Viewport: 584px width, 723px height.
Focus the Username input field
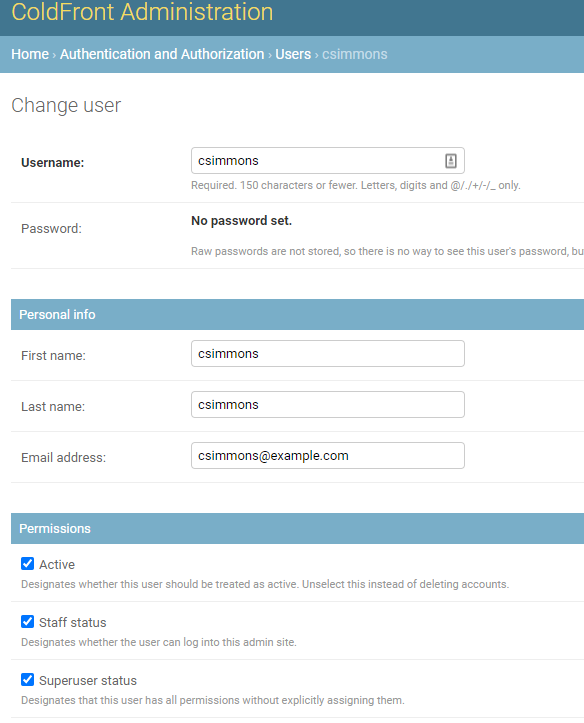328,160
